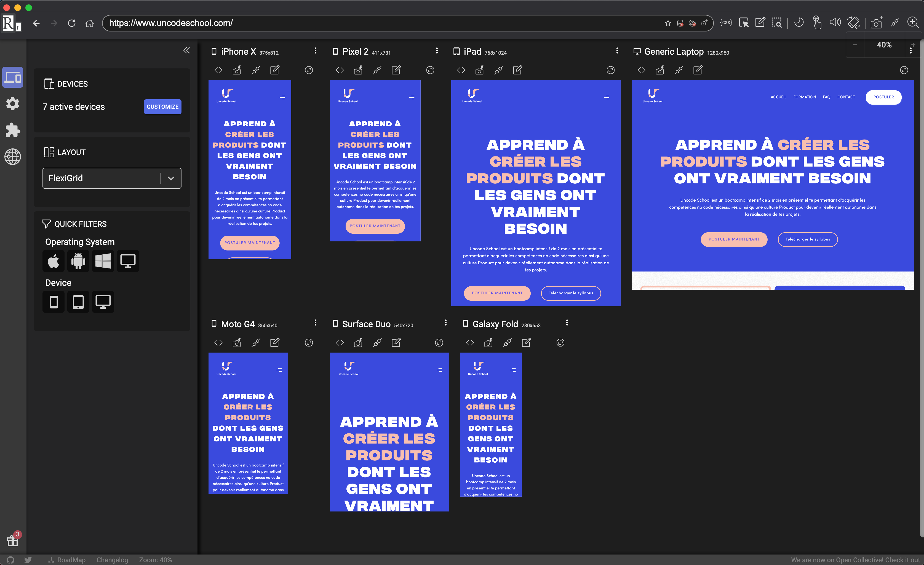Screen dimensions: 924x565
Task: Open the extensions puzzle icon
Action: 13,130
